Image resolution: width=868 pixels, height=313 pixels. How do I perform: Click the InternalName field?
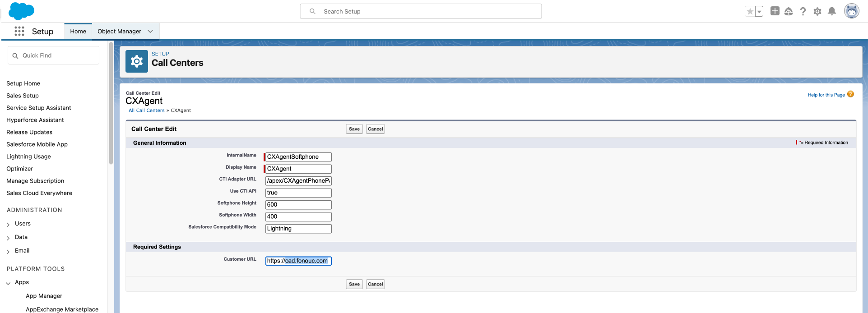point(298,157)
